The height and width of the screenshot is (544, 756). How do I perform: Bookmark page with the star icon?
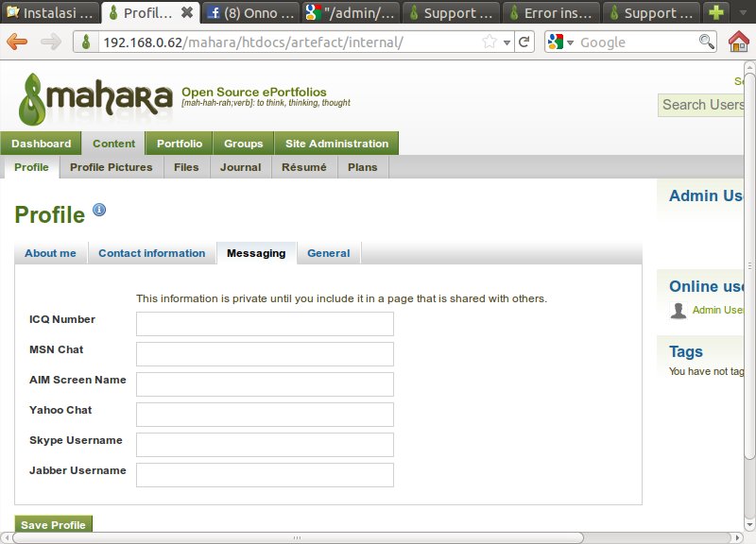pyautogui.click(x=490, y=42)
